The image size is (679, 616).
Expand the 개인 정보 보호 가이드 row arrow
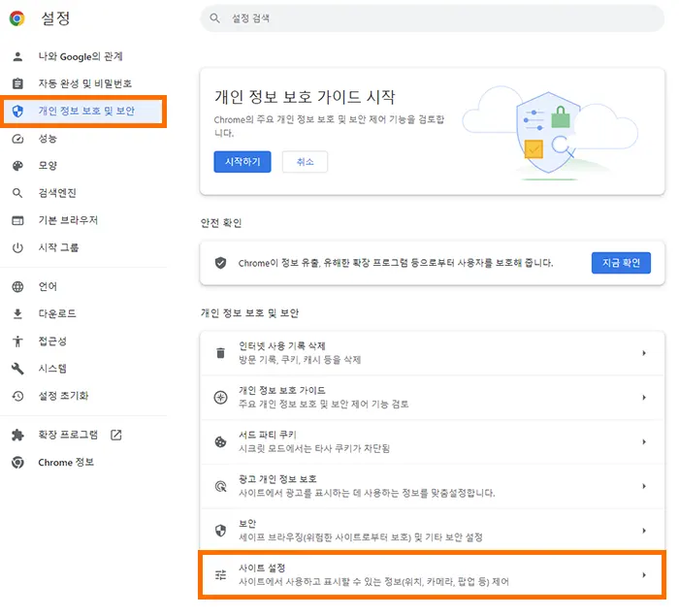point(644,397)
